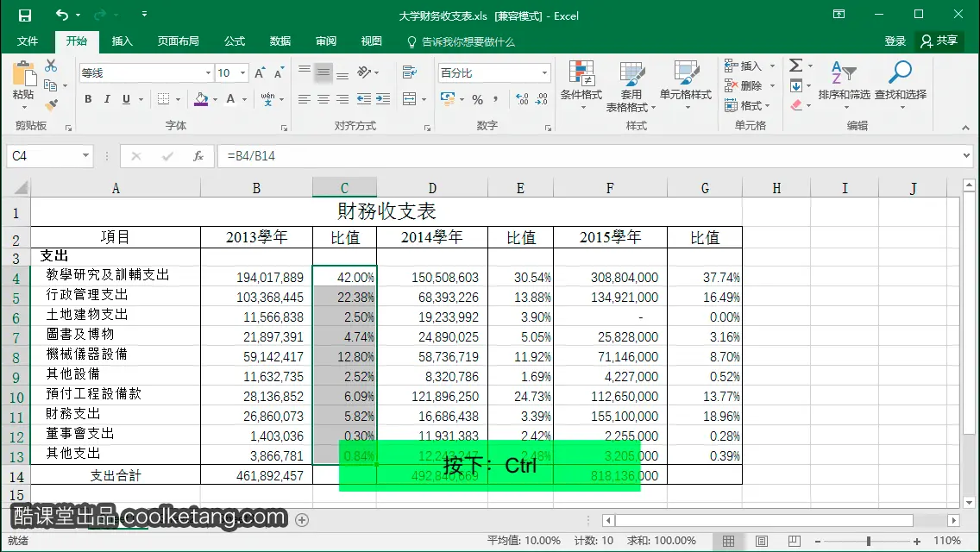This screenshot has width=980, height=552.
Task: Switch to Page Layout view icon
Action: click(x=762, y=542)
